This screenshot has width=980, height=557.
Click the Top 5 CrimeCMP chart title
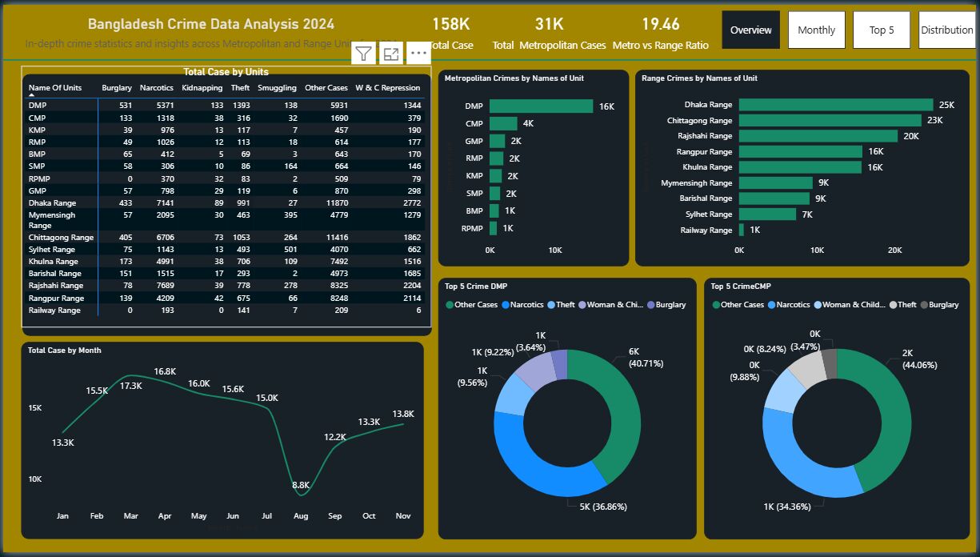(x=741, y=287)
